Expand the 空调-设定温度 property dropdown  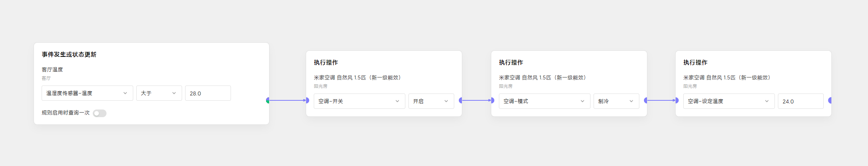pyautogui.click(x=729, y=101)
